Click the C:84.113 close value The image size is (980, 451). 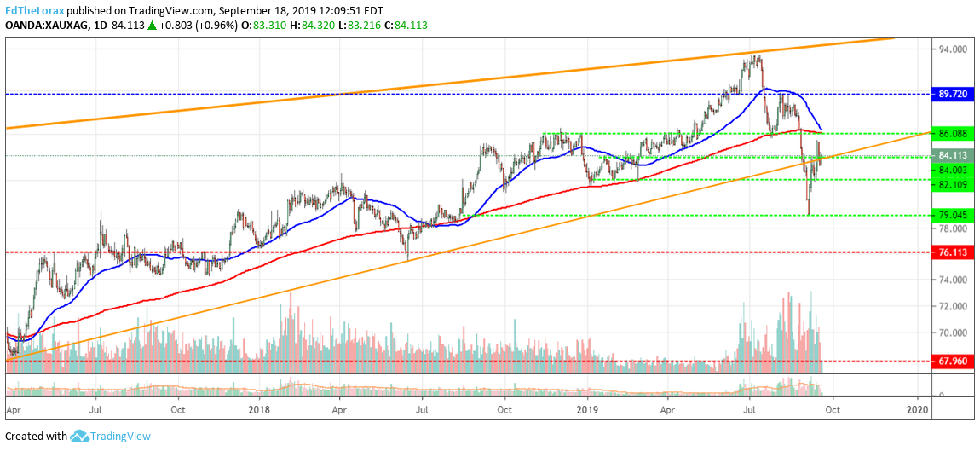coord(405,26)
